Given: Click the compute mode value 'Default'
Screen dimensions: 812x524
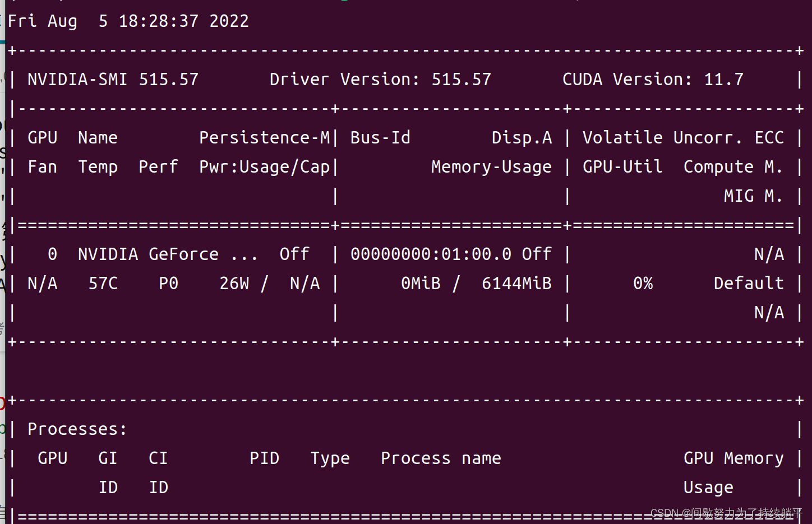Looking at the screenshot, I should click(749, 284).
